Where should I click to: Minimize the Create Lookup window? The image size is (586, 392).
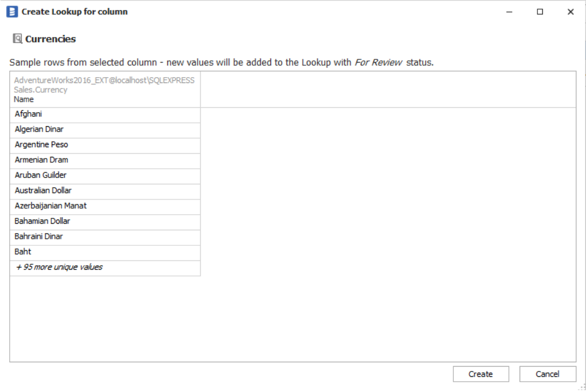coord(509,11)
